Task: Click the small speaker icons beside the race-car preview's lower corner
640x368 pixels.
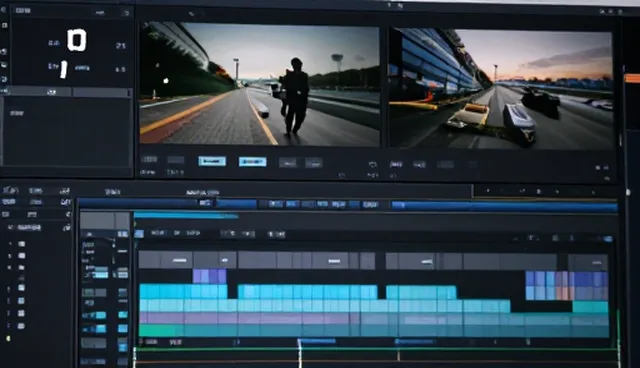Action: click(602, 168)
